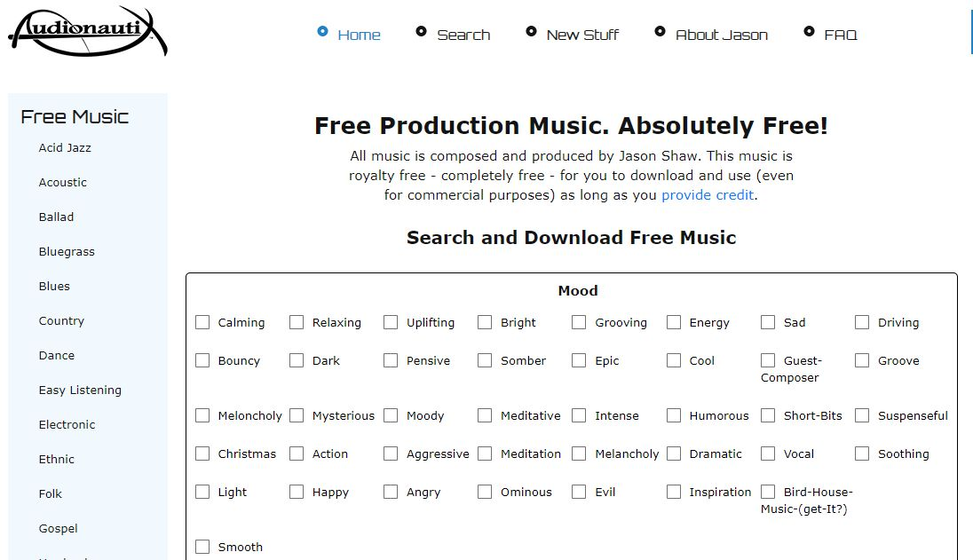This screenshot has width=973, height=560.
Task: Open the Acid Jazz genre
Action: pyautogui.click(x=65, y=148)
